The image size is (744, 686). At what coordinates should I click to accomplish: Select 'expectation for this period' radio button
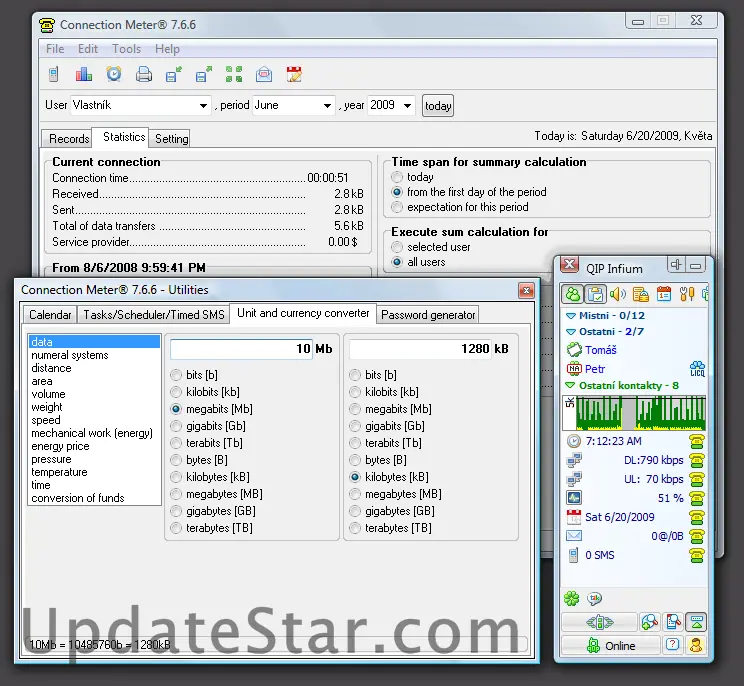click(x=397, y=207)
